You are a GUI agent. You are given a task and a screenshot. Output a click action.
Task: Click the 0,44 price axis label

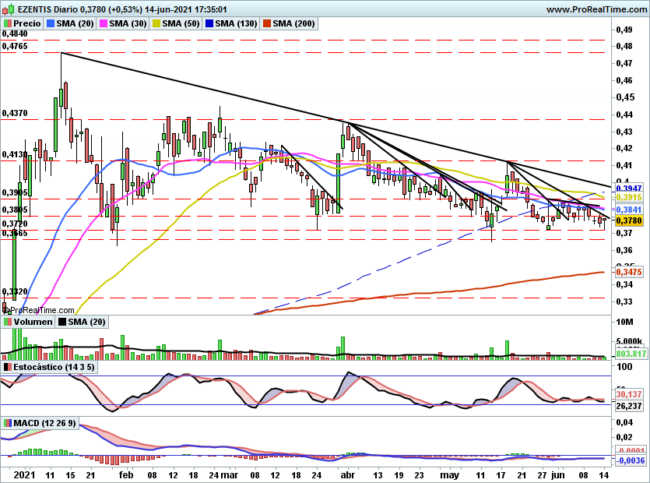tap(624, 114)
